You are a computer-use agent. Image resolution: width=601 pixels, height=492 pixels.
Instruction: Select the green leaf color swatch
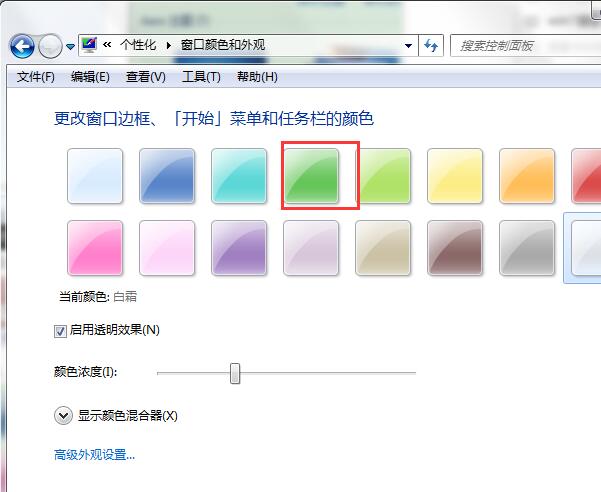click(311, 176)
